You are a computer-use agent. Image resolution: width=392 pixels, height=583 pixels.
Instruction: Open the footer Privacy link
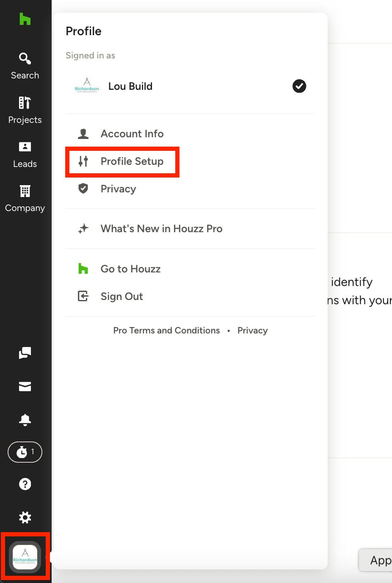(252, 330)
